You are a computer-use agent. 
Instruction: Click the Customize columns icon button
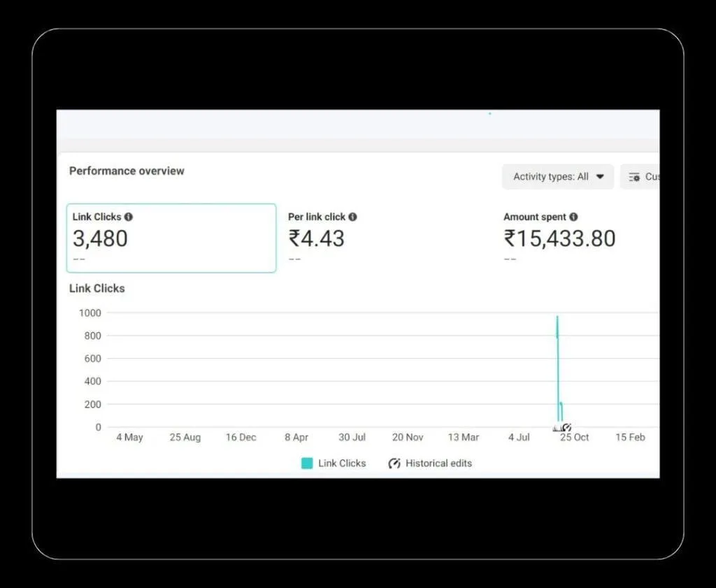point(640,177)
